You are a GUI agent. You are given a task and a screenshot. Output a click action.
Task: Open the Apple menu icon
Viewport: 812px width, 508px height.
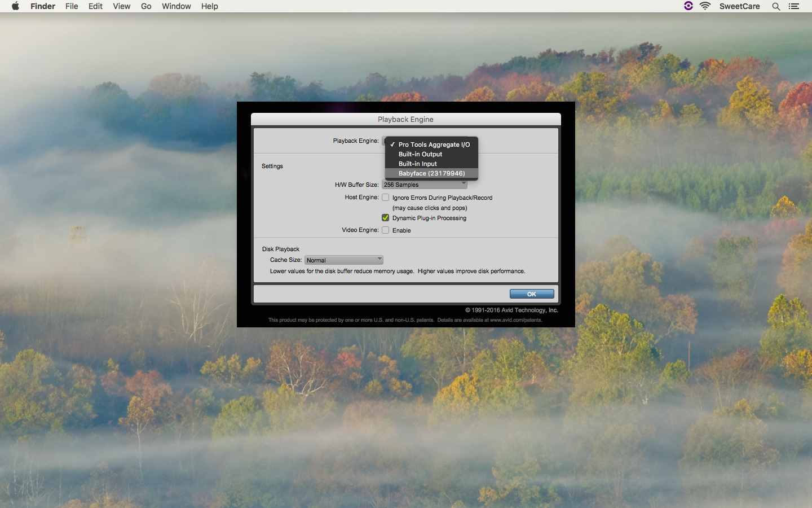(x=15, y=6)
